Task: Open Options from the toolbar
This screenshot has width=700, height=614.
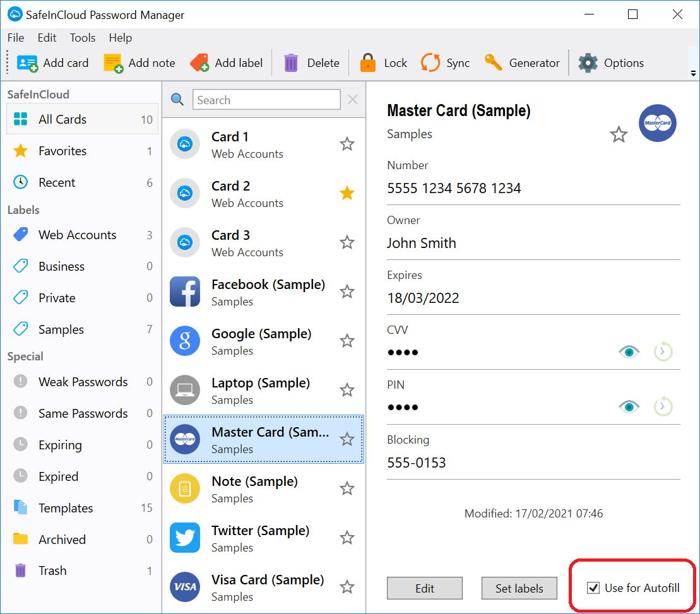Action: (611, 63)
